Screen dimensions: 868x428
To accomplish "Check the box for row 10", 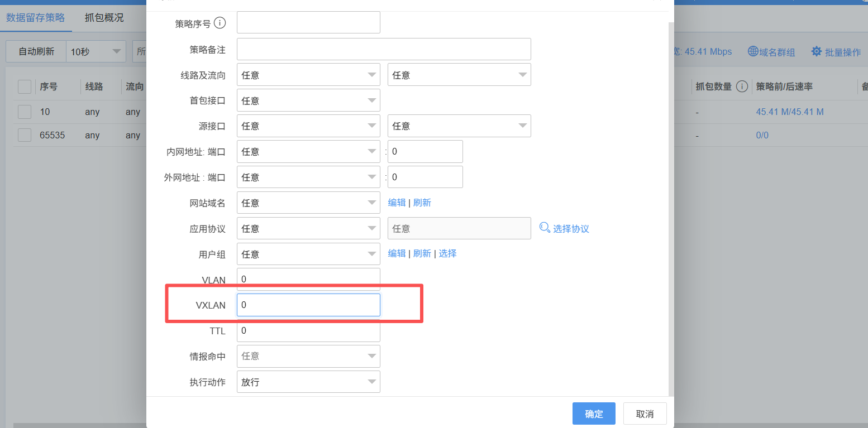I will point(25,112).
